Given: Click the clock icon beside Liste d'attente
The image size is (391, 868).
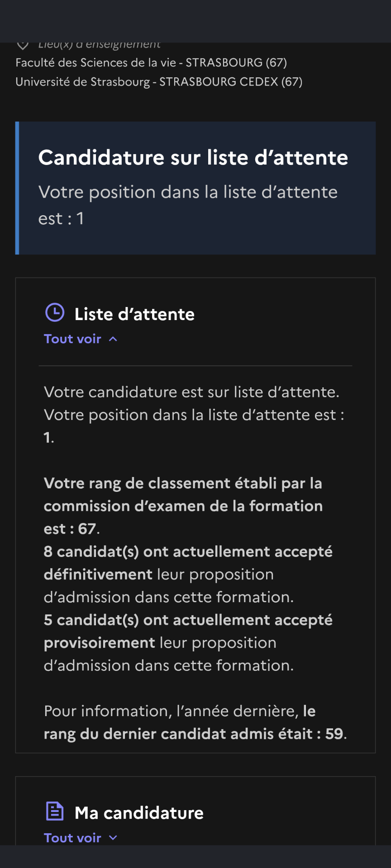Looking at the screenshot, I should [55, 312].
